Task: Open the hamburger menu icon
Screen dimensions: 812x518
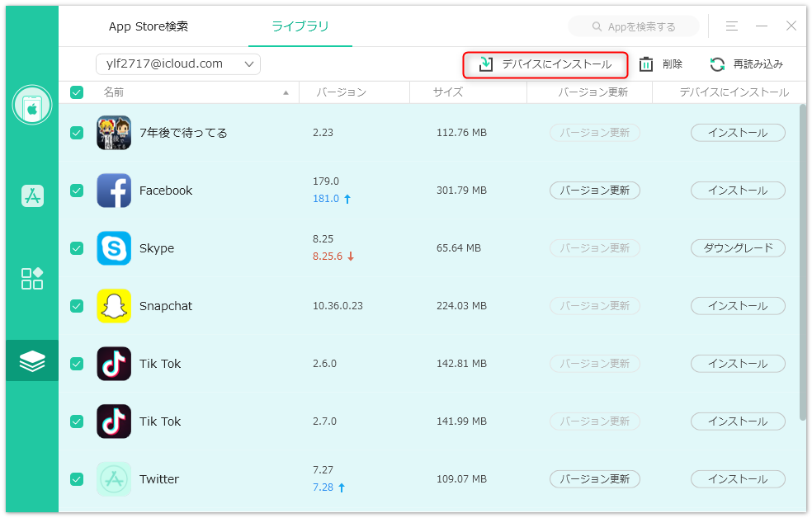Action: coord(732,26)
